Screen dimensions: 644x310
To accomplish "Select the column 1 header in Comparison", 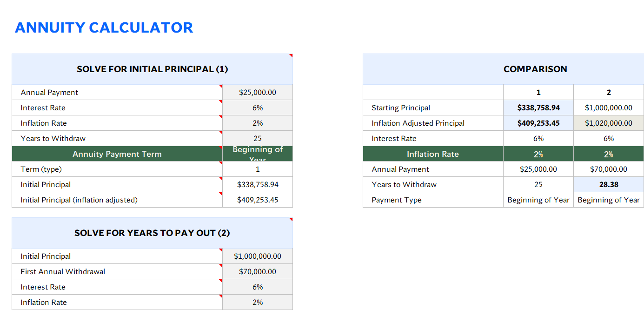I will [x=538, y=92].
